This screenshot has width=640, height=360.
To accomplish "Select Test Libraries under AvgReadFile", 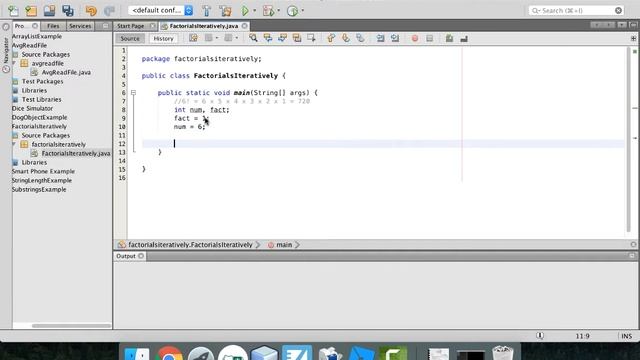I will click(x=42, y=99).
